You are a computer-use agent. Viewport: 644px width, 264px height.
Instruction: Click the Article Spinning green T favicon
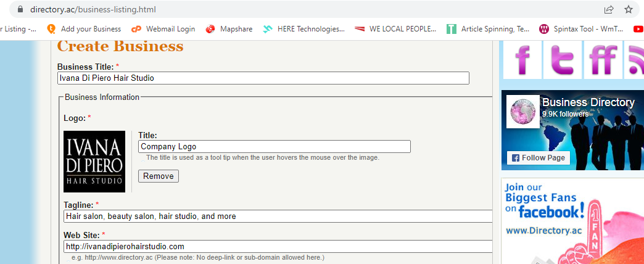(452, 29)
